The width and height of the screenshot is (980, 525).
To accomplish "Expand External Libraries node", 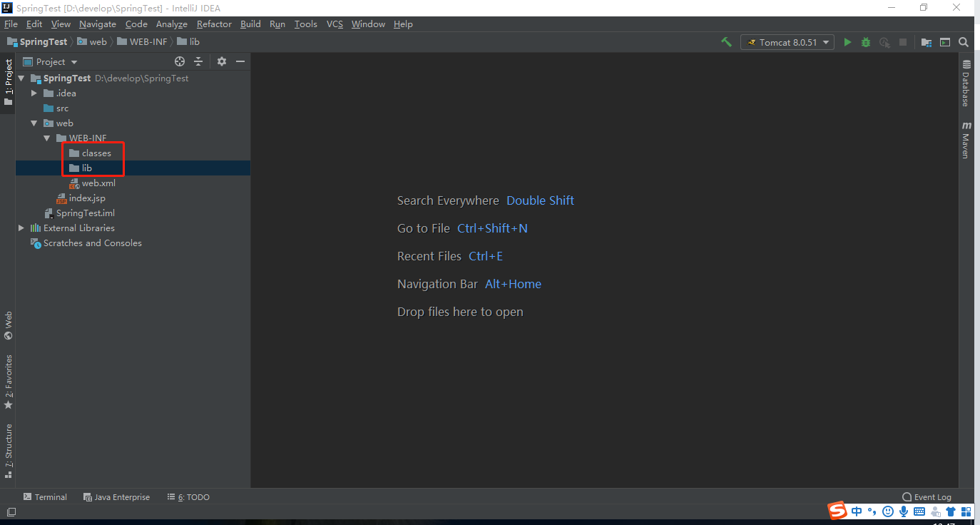I will tap(21, 228).
